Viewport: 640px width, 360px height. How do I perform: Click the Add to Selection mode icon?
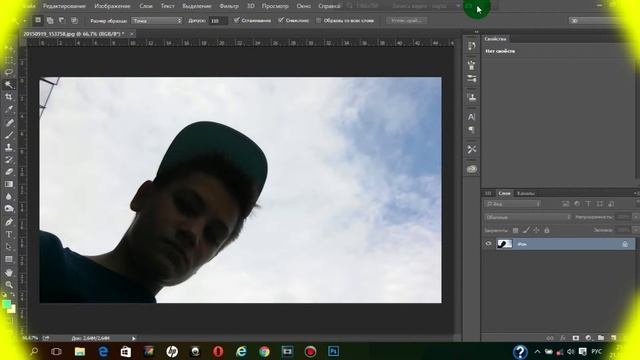coord(50,20)
